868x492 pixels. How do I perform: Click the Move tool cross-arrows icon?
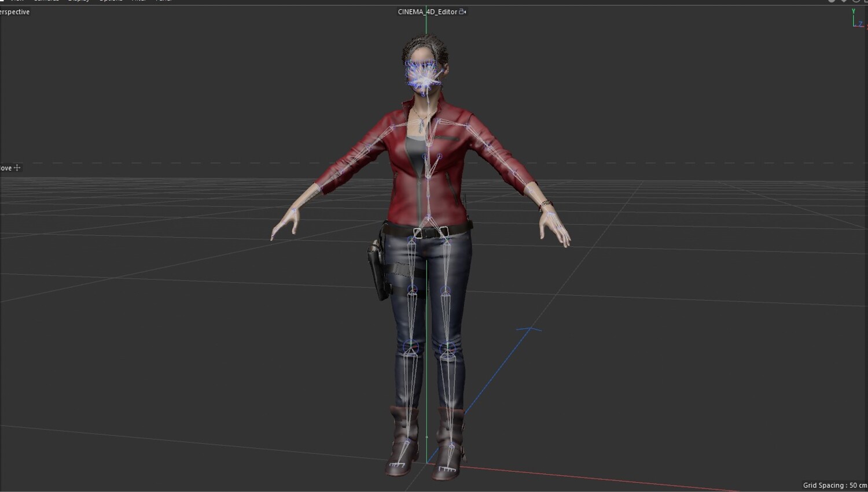[x=17, y=168]
